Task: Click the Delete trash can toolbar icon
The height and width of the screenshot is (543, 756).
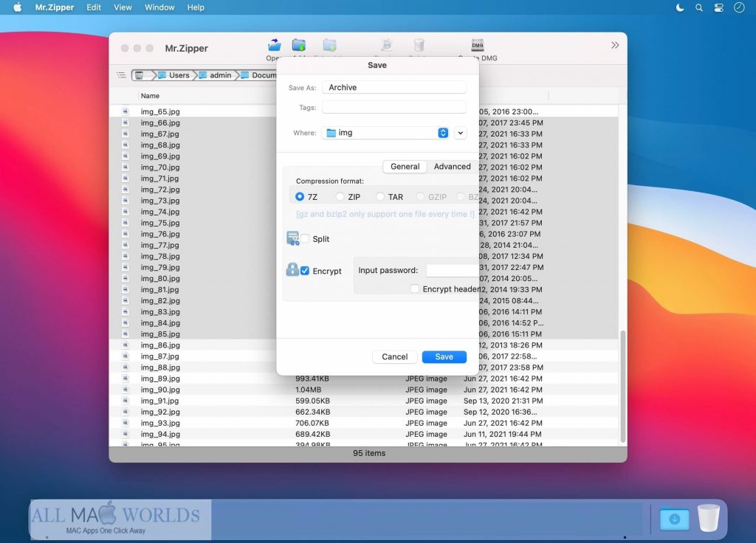Action: coord(419,45)
